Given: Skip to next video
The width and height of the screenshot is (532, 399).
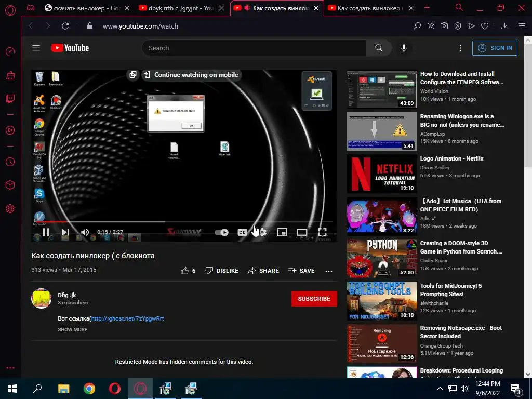Looking at the screenshot, I should (x=65, y=232).
